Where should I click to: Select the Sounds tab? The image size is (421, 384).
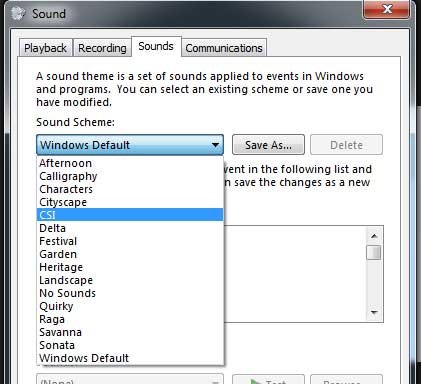[x=156, y=46]
